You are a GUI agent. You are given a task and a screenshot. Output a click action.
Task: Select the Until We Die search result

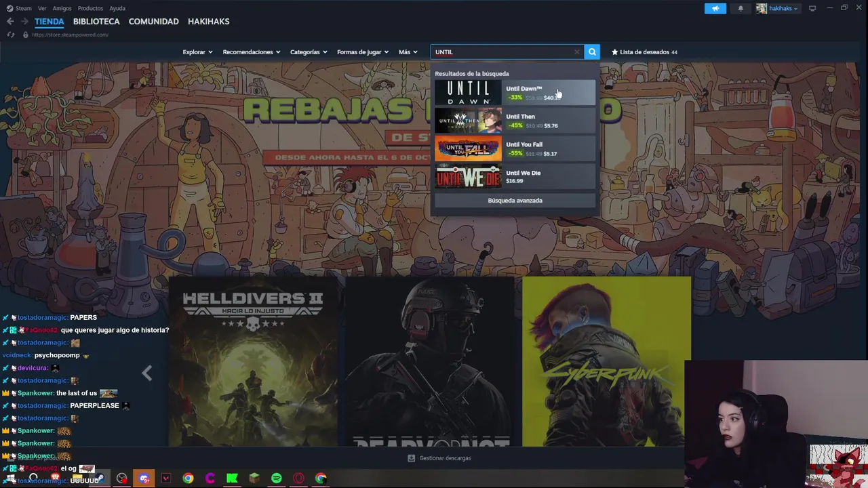515,176
